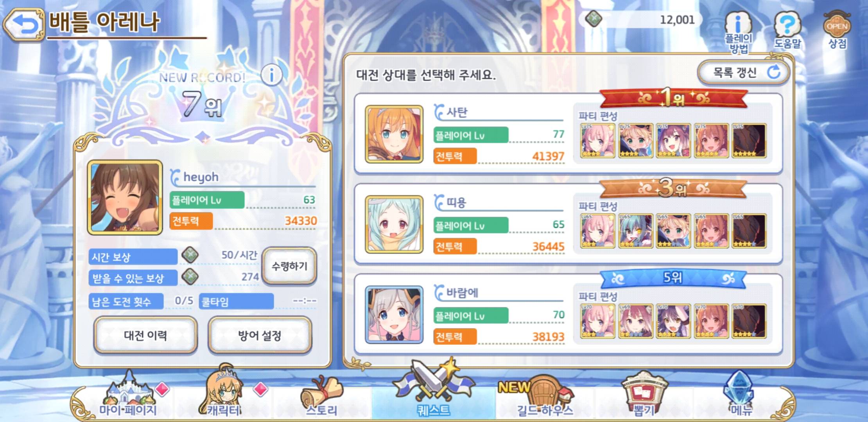Tap the back arrow beside 배틀 아레나
This screenshot has width=868, height=422.
[23, 25]
